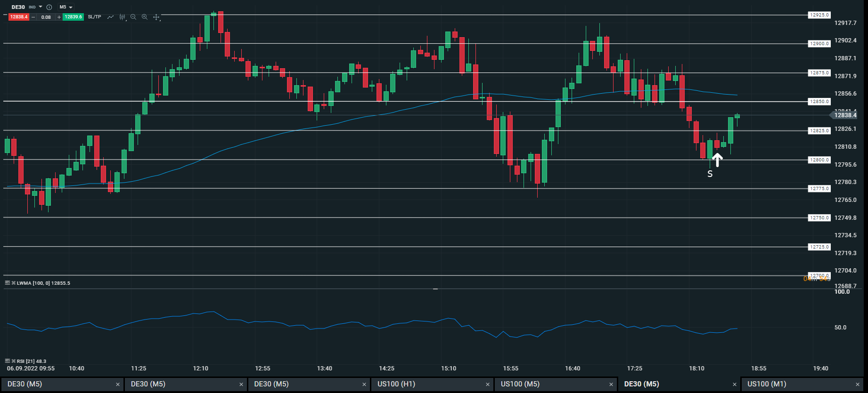Screen dimensions: 868x393
Task: Close the US100 (M5) tab
Action: [x=611, y=385]
